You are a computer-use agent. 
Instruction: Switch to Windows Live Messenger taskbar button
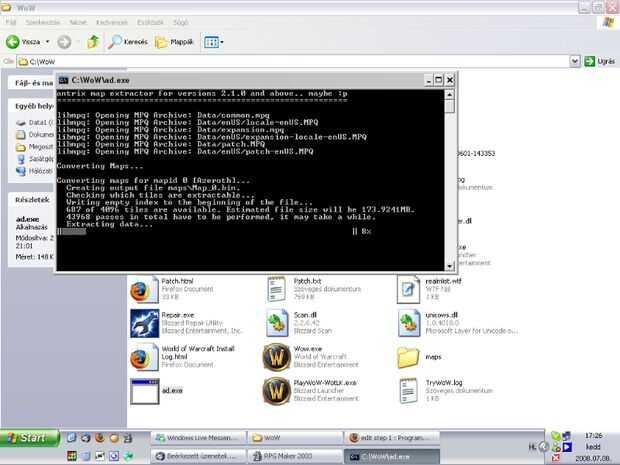[x=198, y=438]
